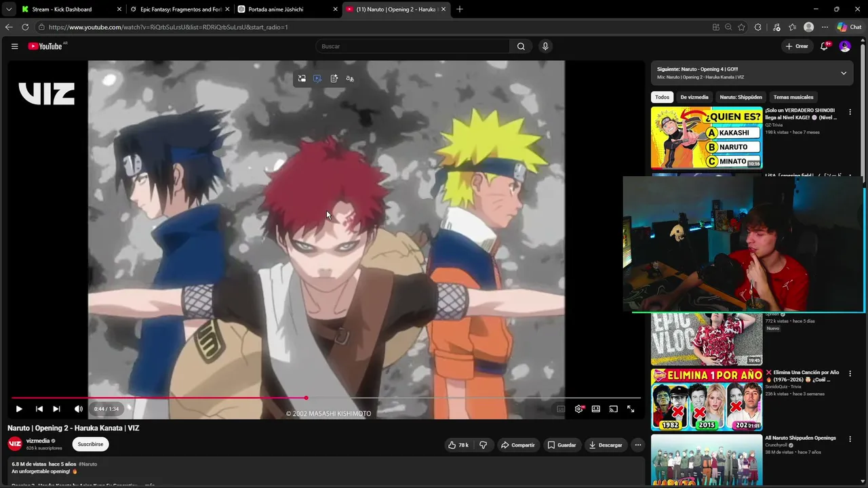
Task: Expand the Siguiente mix playlist panel
Action: click(x=844, y=73)
